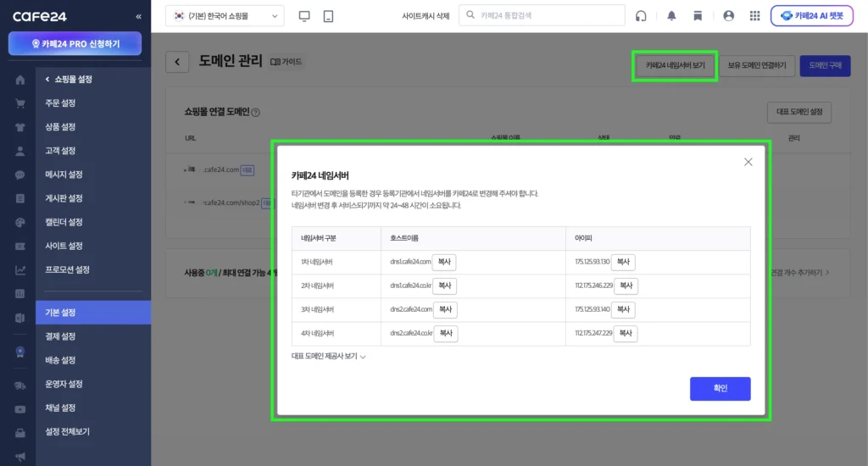Copy IP 112.175.247.229
This screenshot has height=466, width=868.
[626, 333]
